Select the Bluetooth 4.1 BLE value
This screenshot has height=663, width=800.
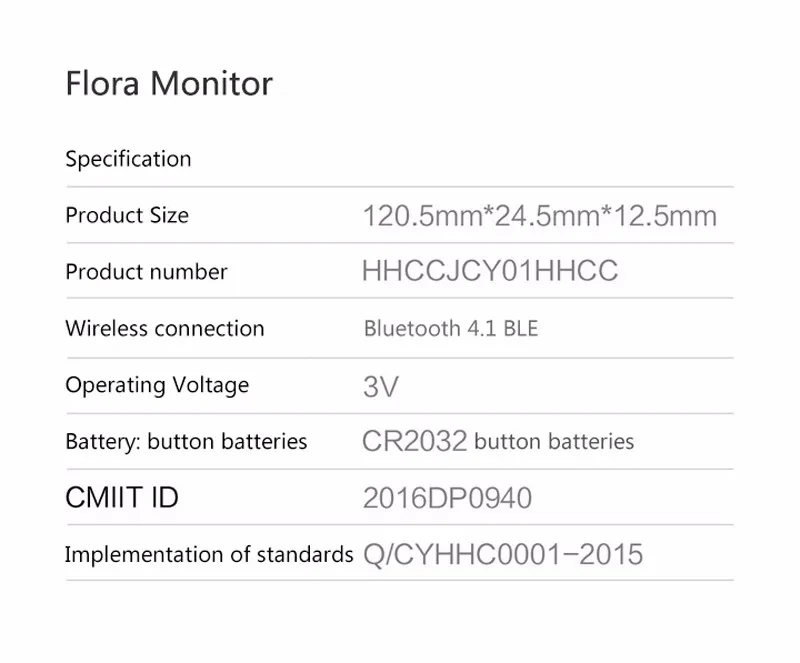pos(451,329)
